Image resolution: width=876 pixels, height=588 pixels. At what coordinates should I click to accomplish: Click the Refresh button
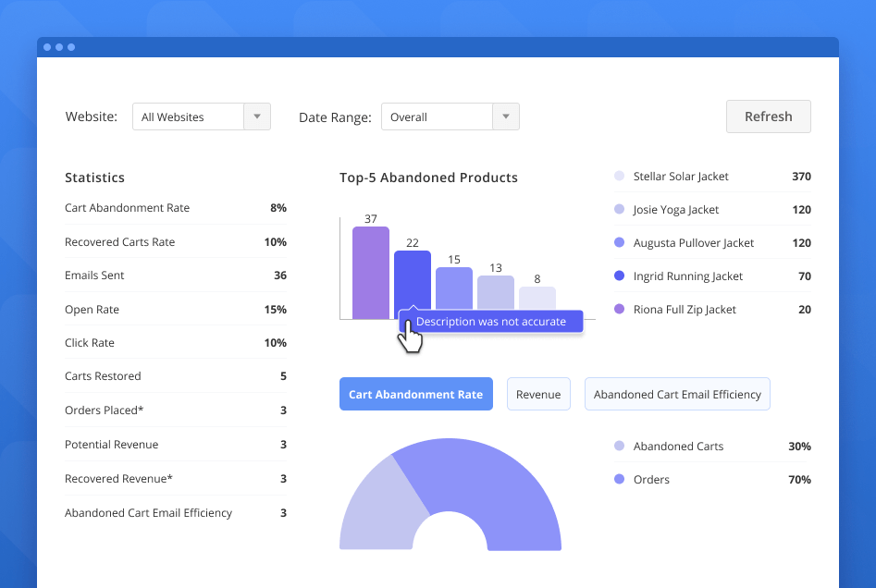tap(768, 116)
